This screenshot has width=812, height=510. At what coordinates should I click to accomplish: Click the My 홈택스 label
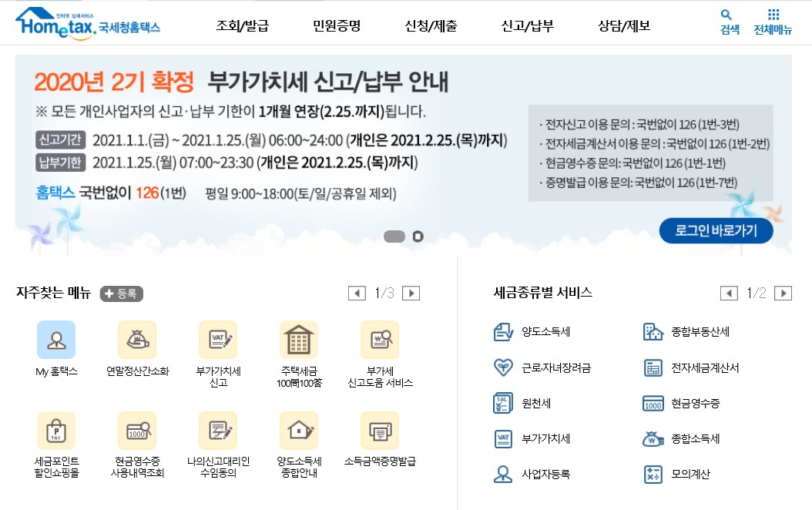click(56, 371)
